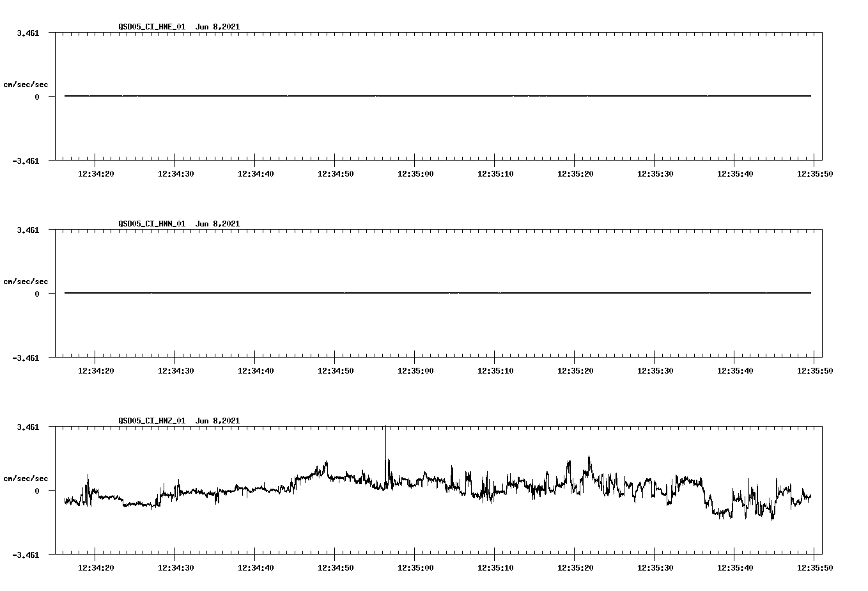Click the 12:35:20 time label under HNZ plot

575,567
